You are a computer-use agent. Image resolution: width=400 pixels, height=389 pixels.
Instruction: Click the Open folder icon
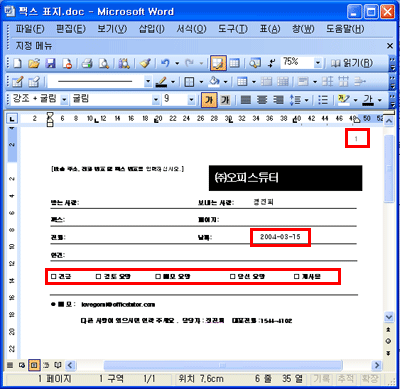tap(34, 63)
